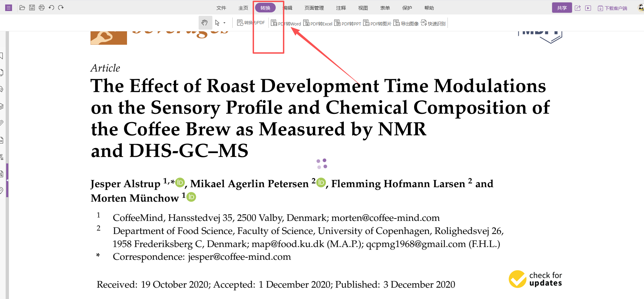
Task: Select the 转换 tab
Action: [265, 8]
